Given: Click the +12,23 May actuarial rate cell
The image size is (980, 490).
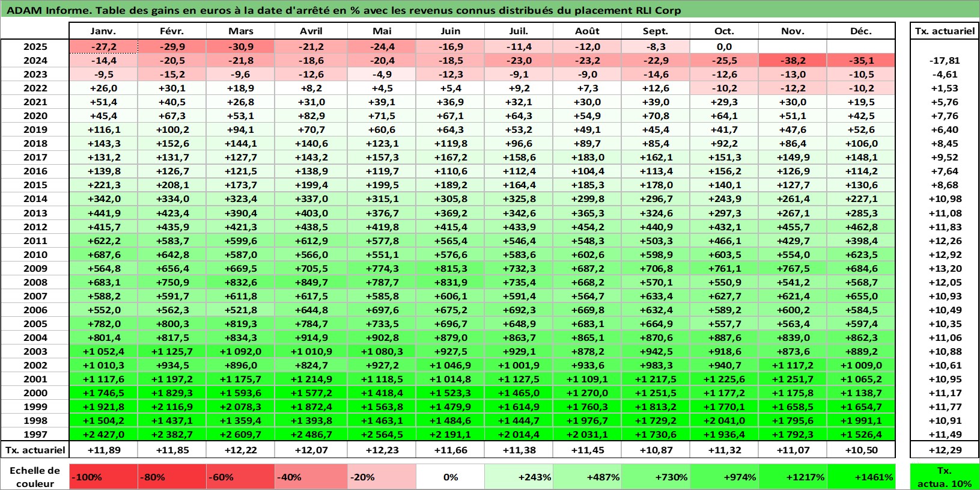Looking at the screenshot, I should pyautogui.click(x=382, y=450).
